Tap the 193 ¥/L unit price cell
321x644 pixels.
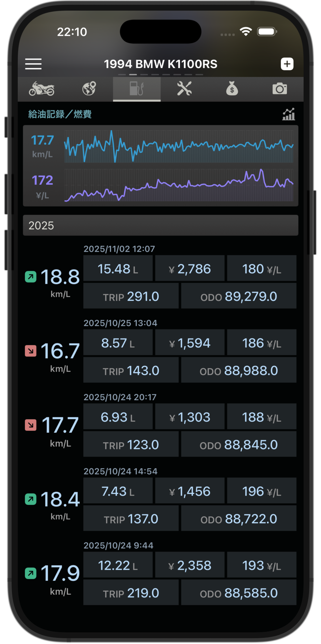pos(262,566)
